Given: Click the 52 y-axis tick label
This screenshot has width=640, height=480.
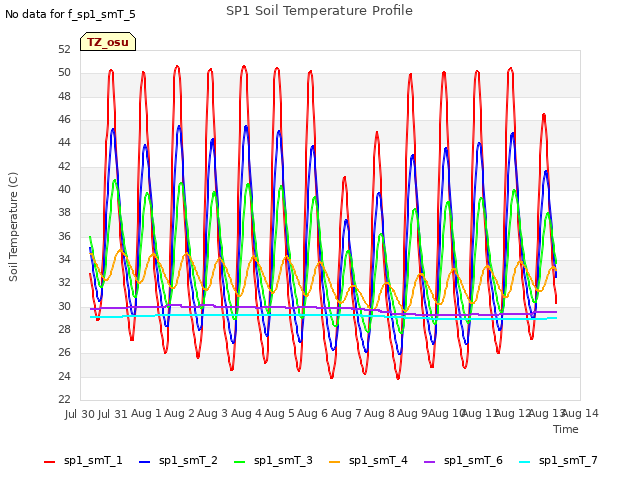Looking at the screenshot, I should (x=64, y=49).
